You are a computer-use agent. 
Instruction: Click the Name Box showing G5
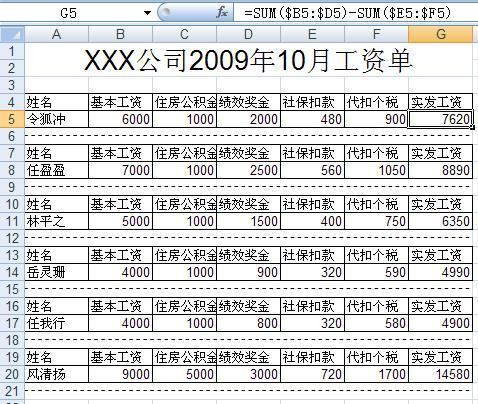tap(68, 13)
